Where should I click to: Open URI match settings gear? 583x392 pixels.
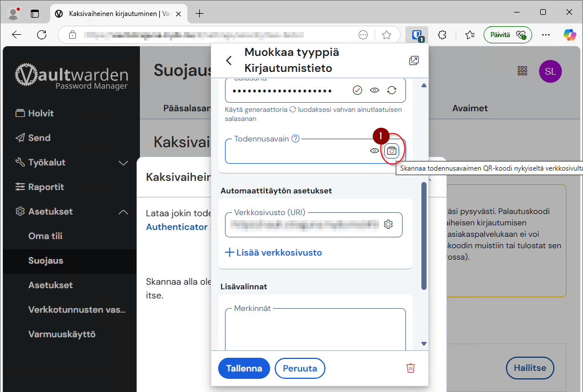(x=388, y=224)
